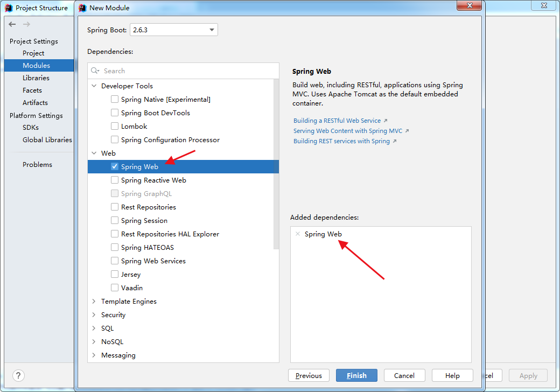The image size is (560, 392).
Task: Collapse the Web group
Action: 94,153
